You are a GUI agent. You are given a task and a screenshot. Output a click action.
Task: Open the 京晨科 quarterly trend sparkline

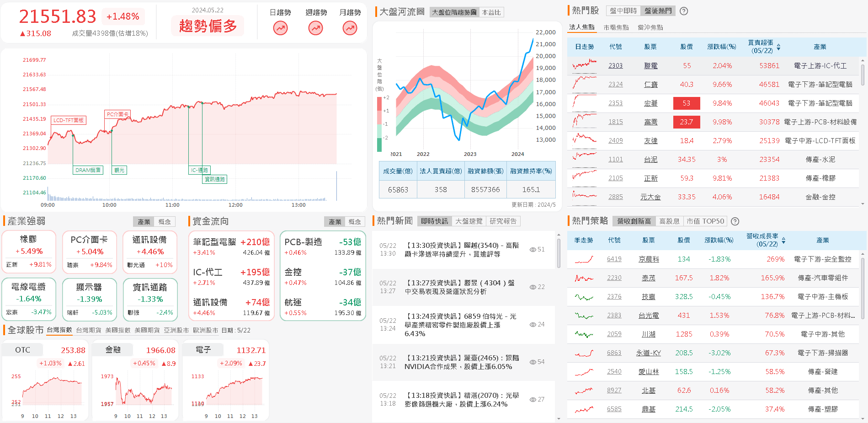(x=584, y=259)
